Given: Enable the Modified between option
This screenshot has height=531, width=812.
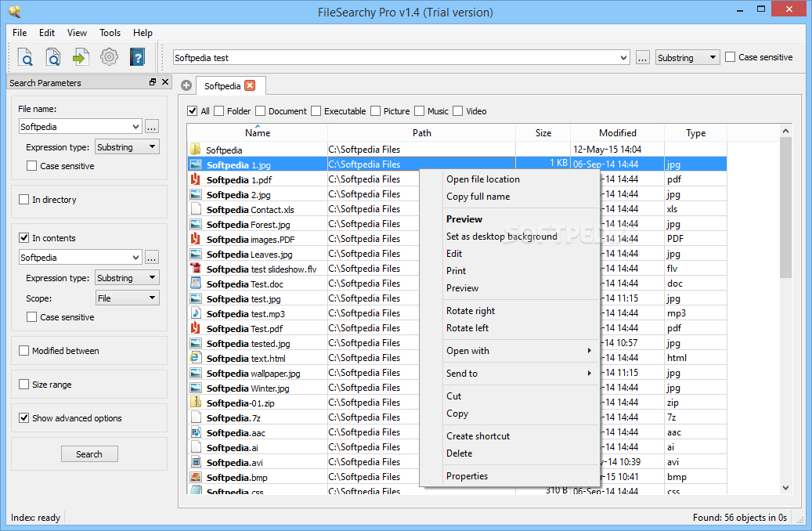Looking at the screenshot, I should (x=23, y=351).
